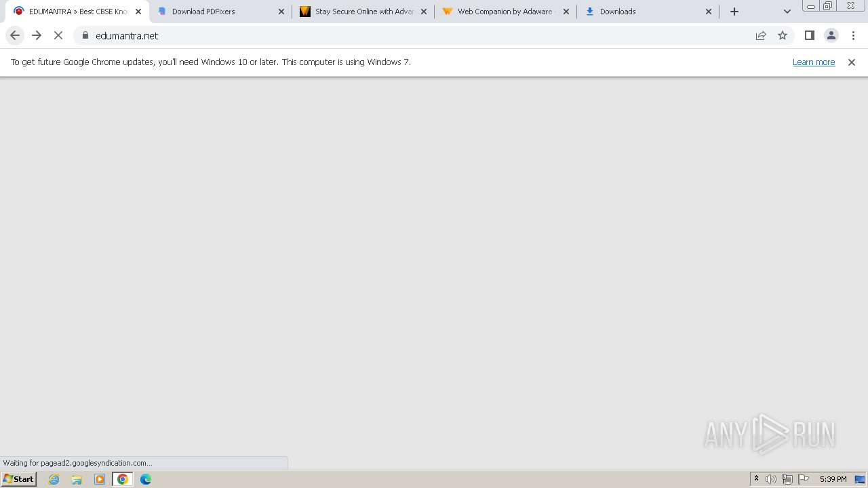Dismiss the Chrome update notice

(852, 62)
